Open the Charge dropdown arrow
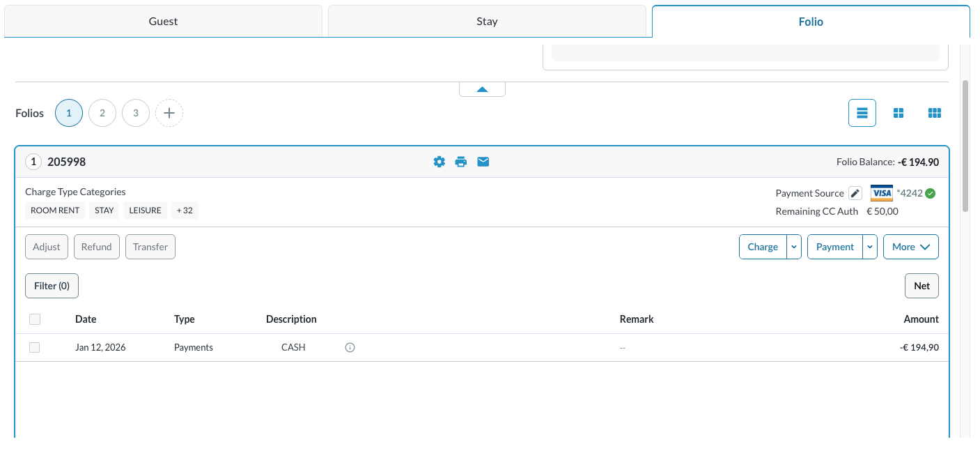 [794, 246]
